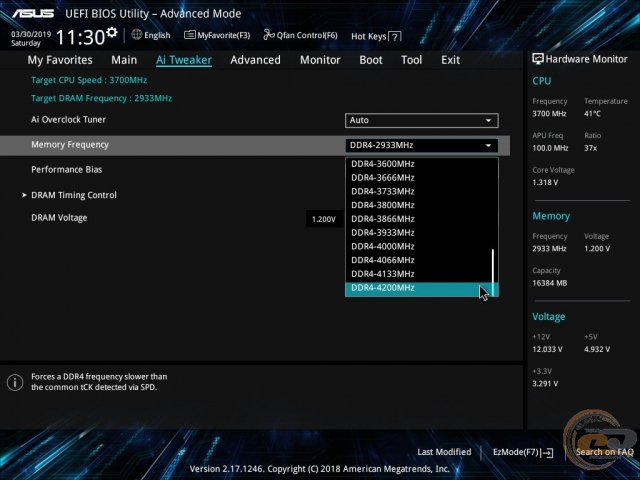Select the Ai Tweaker tab
640x480 pixels.
[x=184, y=60]
